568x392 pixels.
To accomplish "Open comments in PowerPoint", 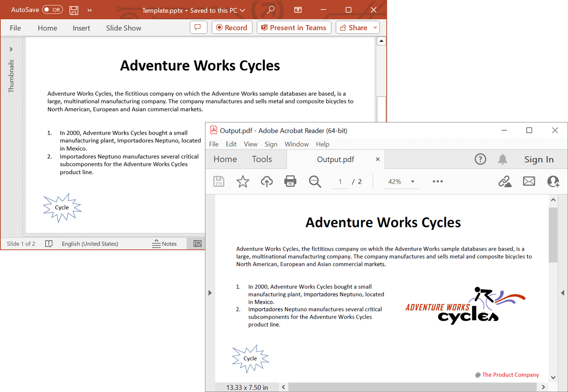I will 198,27.
